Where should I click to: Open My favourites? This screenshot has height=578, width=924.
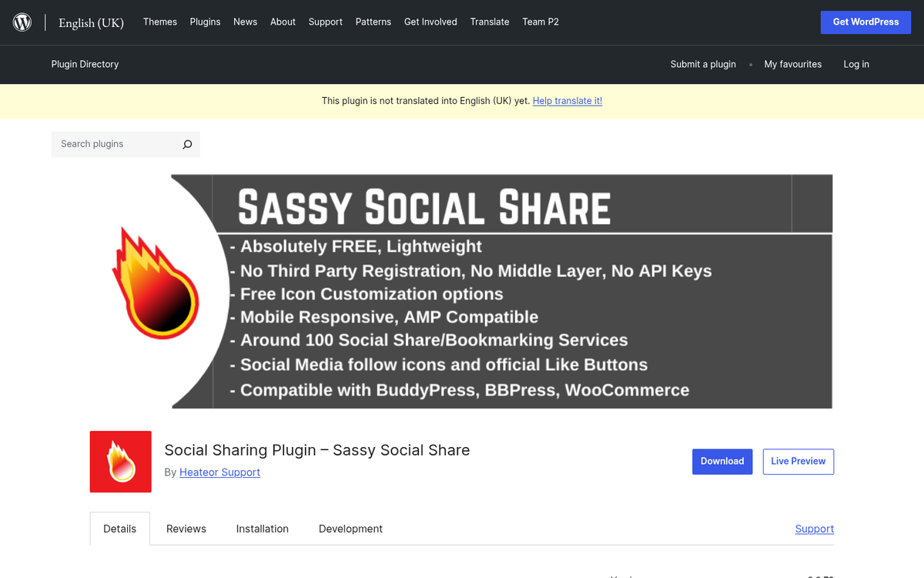point(793,64)
